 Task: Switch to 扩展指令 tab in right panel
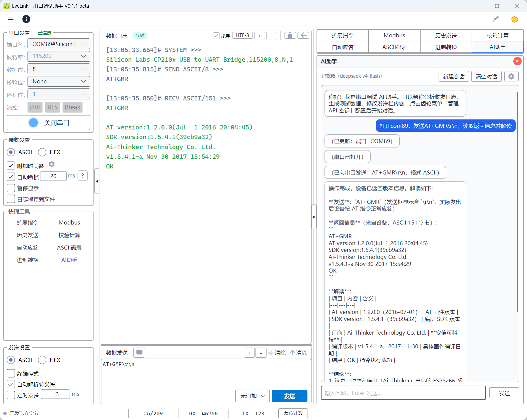pos(343,35)
